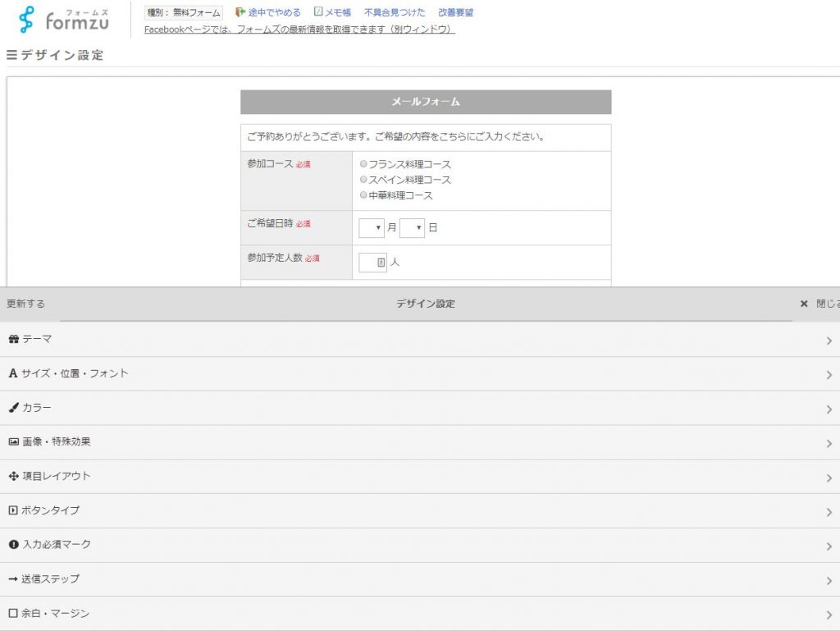Click the hamburger icon beside デザイン設定 heading

coord(11,55)
